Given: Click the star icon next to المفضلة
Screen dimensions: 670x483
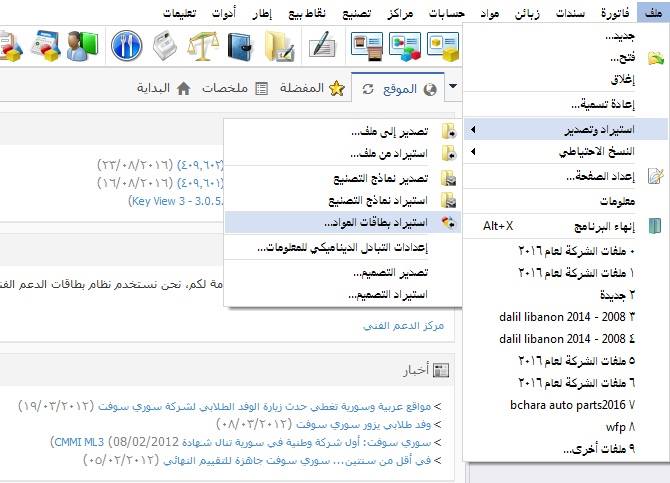Looking at the screenshot, I should (337, 88).
